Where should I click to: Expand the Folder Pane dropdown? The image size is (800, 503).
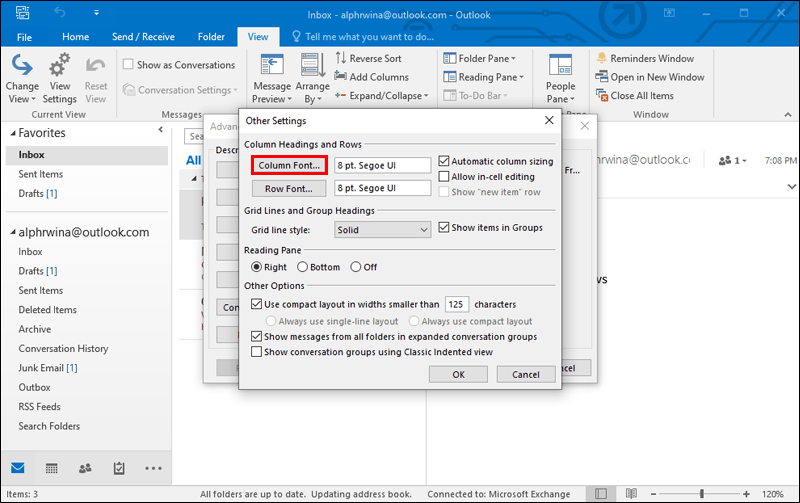[480, 58]
